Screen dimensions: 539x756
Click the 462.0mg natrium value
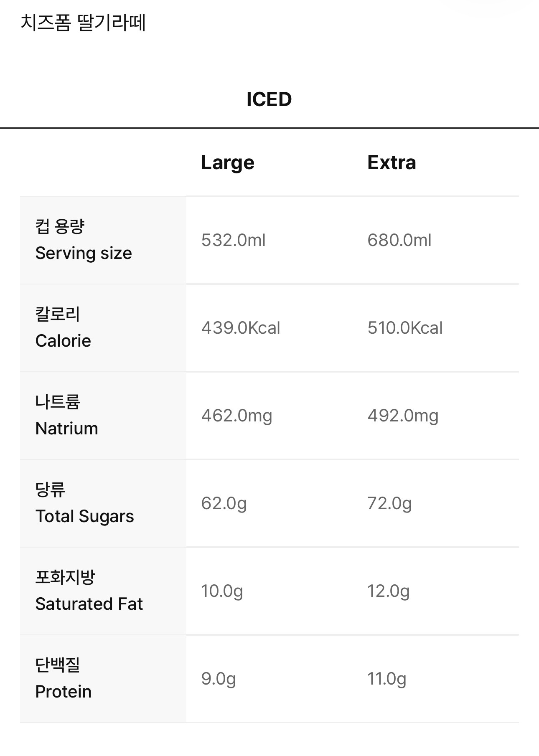(236, 416)
